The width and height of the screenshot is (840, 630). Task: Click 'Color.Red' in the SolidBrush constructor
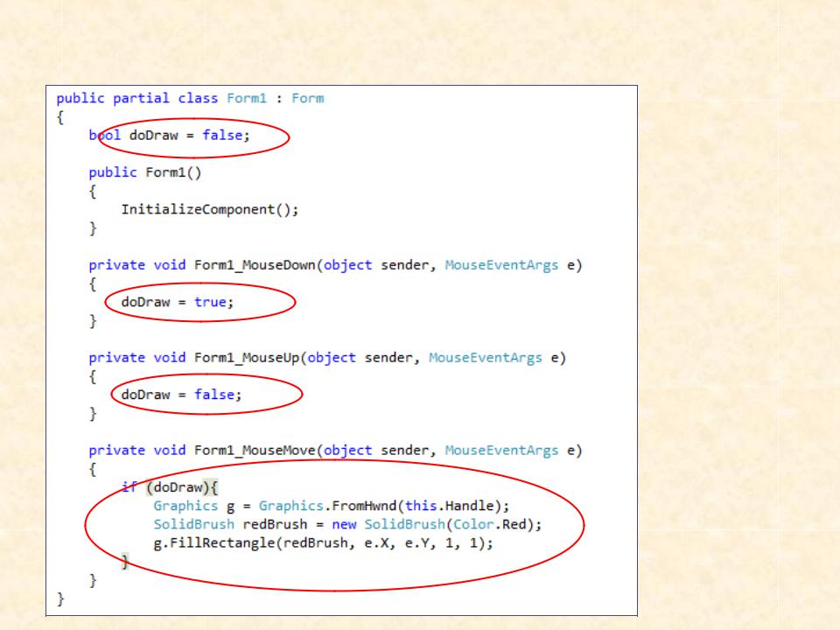(x=490, y=524)
